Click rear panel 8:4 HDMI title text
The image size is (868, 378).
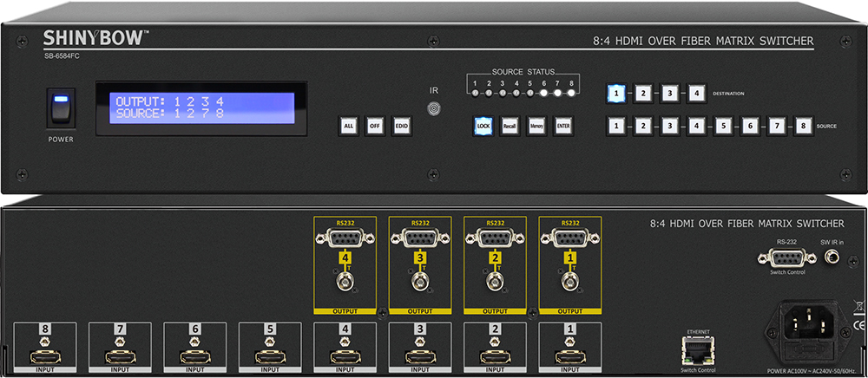[747, 224]
